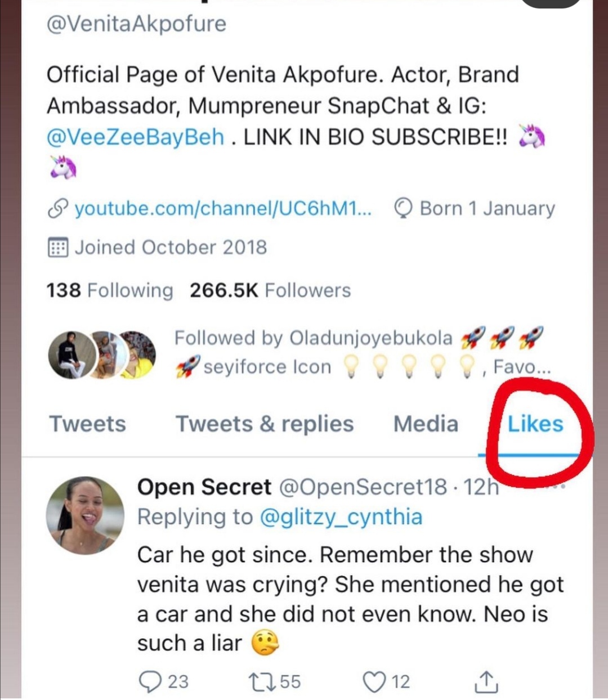608x700 pixels.
Task: Like the Open Secret tweet
Action: (x=373, y=681)
